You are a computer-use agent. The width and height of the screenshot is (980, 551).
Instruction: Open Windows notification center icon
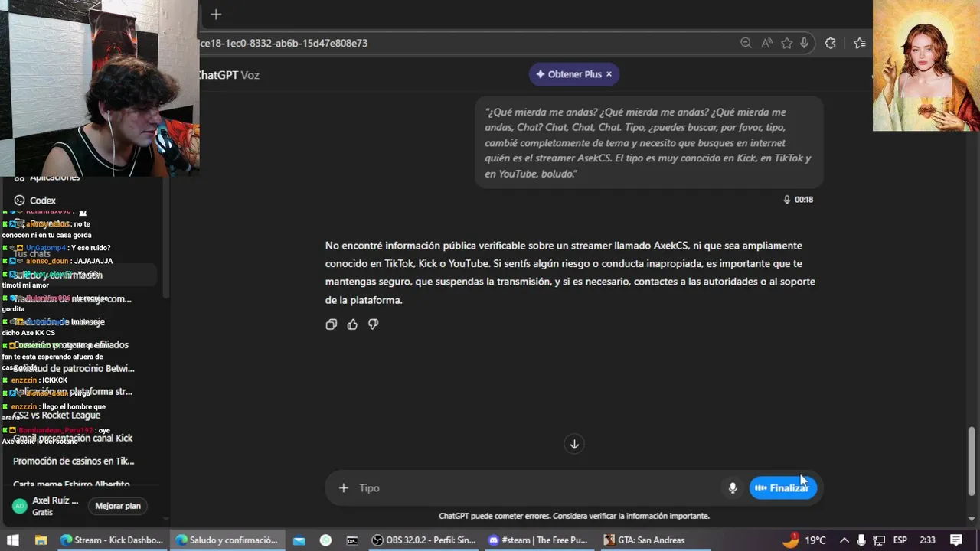(956, 540)
